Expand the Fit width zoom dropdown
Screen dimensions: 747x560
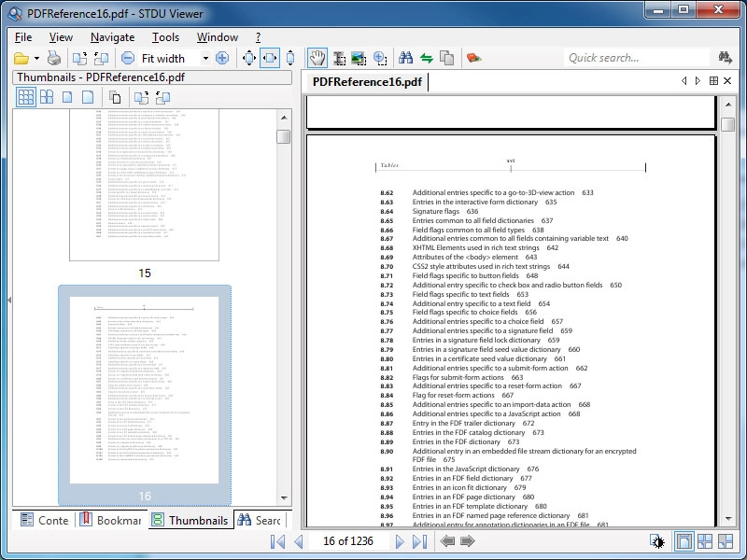[205, 58]
